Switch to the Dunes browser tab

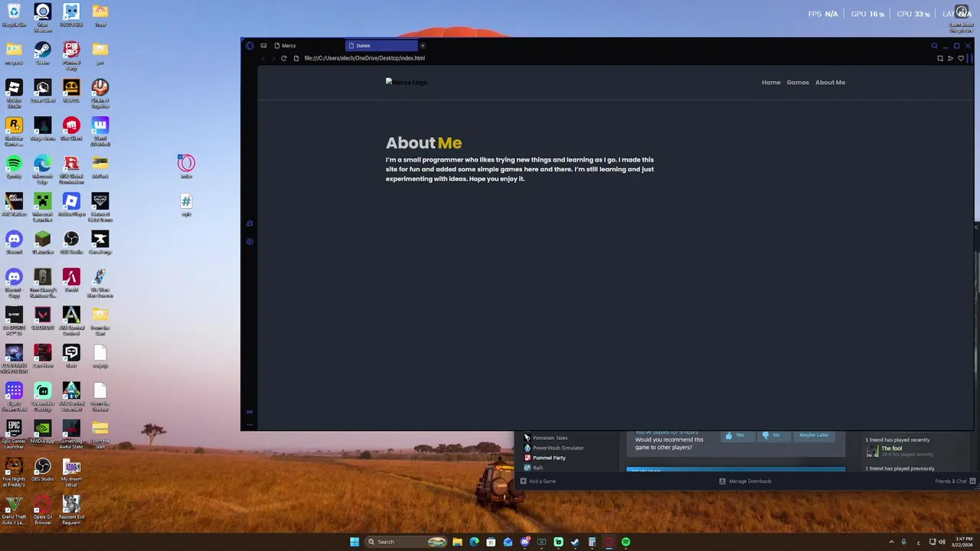(381, 46)
